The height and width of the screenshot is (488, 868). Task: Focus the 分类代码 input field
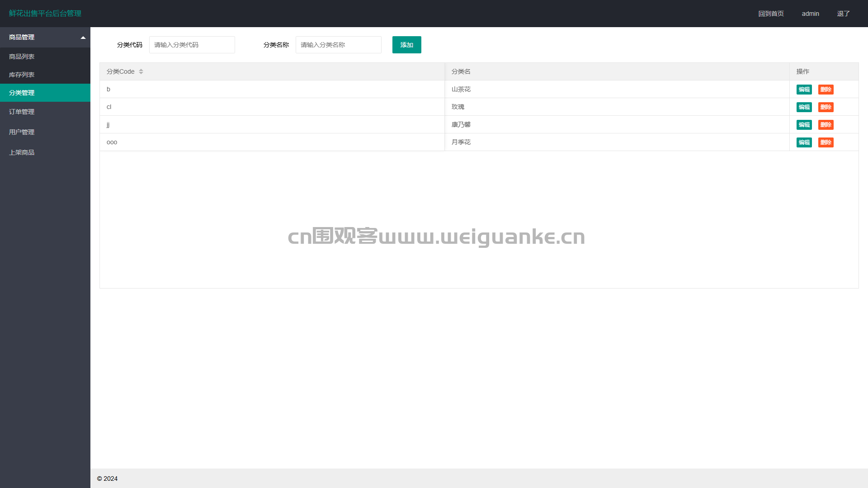[192, 45]
